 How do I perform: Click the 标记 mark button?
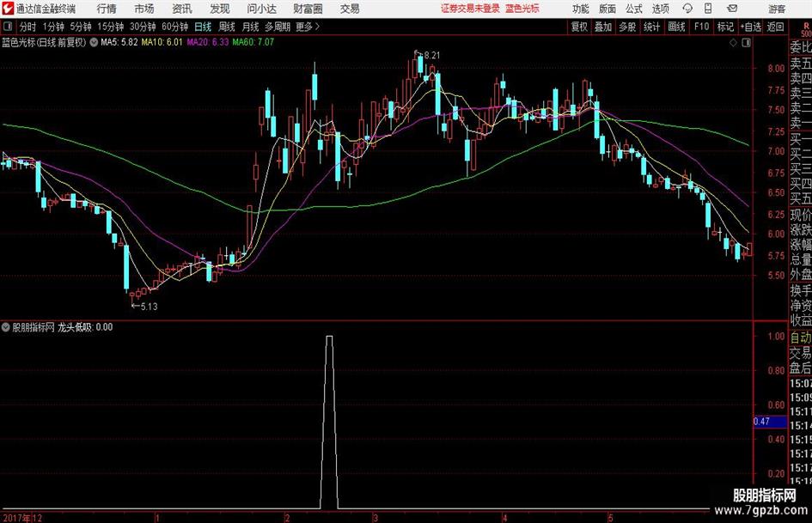click(x=725, y=27)
